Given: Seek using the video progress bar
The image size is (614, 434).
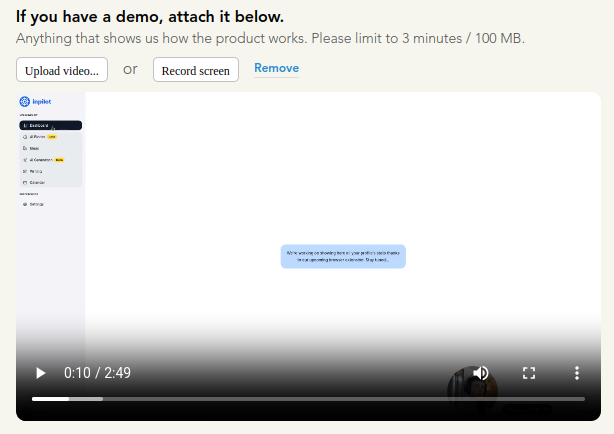Looking at the screenshot, I should pyautogui.click(x=308, y=399).
